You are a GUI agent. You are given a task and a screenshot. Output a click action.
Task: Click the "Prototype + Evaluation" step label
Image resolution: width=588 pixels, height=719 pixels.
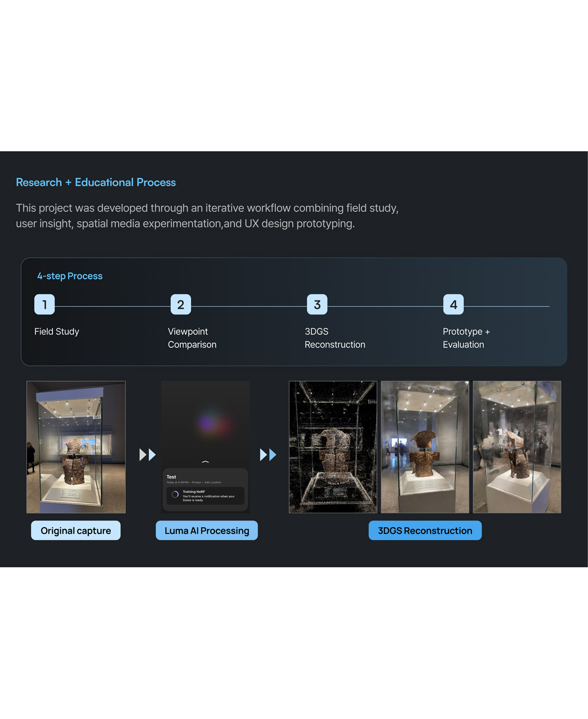[466, 338]
